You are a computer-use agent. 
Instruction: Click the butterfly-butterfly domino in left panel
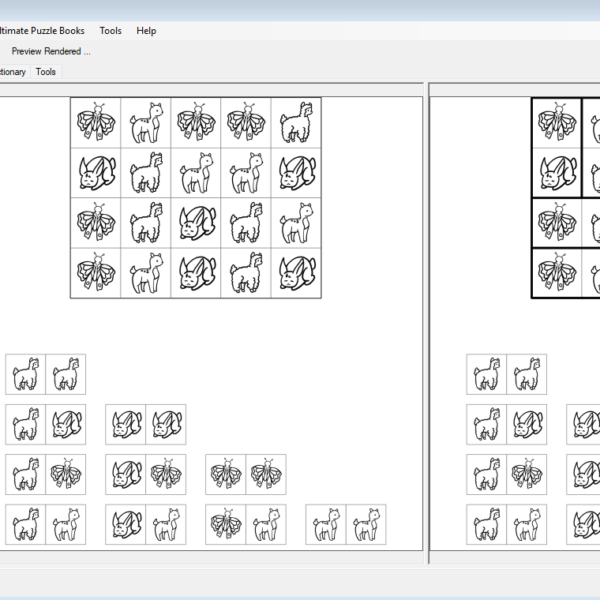pyautogui.click(x=246, y=475)
